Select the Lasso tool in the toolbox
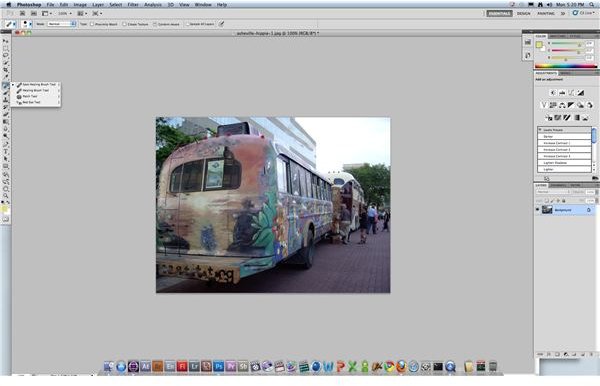 pyautogui.click(x=5, y=56)
